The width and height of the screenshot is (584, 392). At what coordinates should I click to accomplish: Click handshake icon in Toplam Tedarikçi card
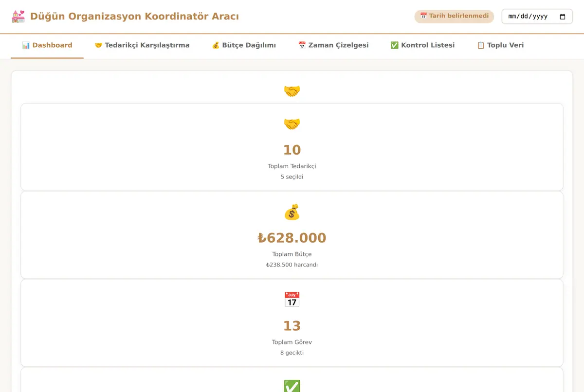point(292,124)
